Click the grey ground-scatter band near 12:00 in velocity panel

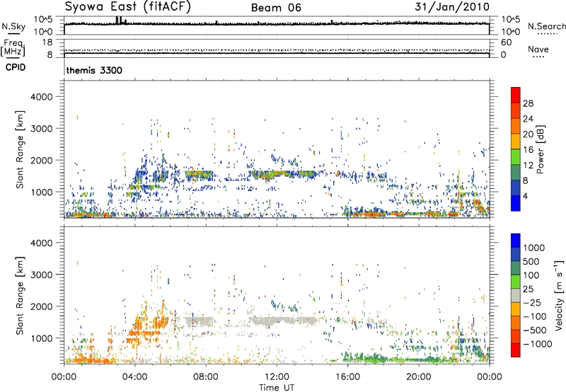[282, 321]
